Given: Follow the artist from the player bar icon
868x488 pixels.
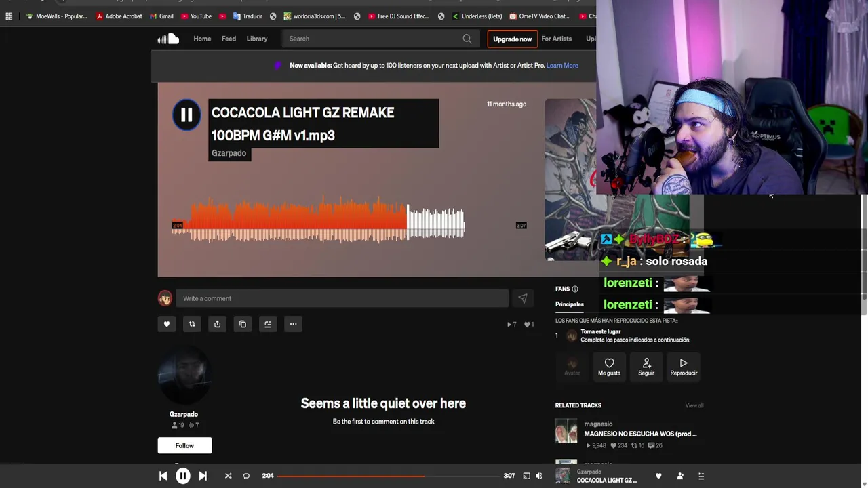Looking at the screenshot, I should coord(680,476).
